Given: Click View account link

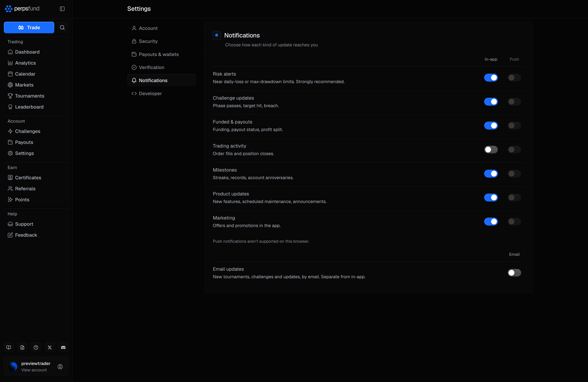Looking at the screenshot, I should tap(34, 370).
